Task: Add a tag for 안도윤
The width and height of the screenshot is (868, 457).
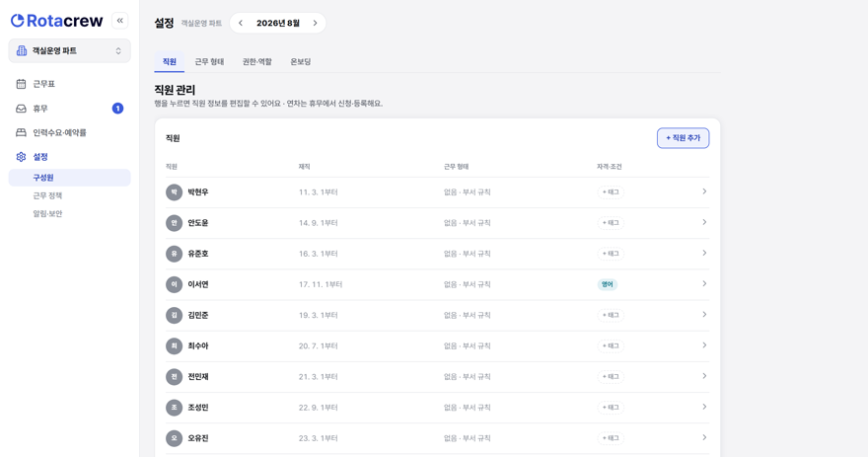Action: pos(611,223)
